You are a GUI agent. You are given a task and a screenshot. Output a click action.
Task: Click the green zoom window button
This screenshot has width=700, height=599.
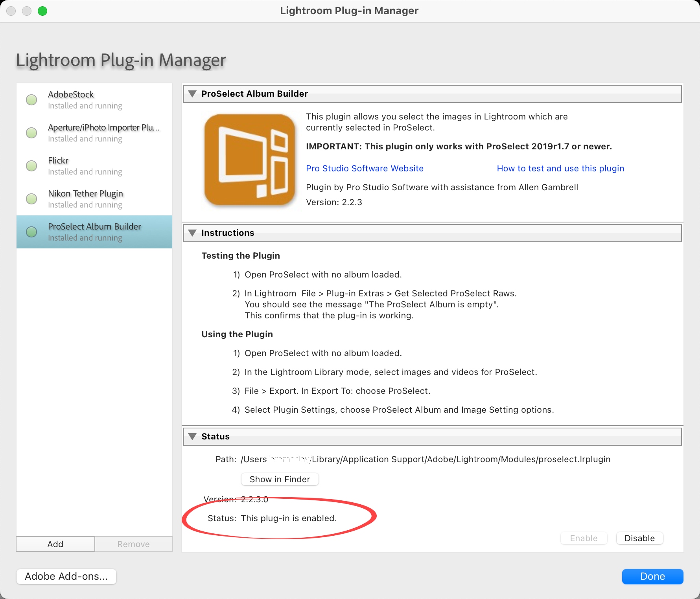point(42,11)
